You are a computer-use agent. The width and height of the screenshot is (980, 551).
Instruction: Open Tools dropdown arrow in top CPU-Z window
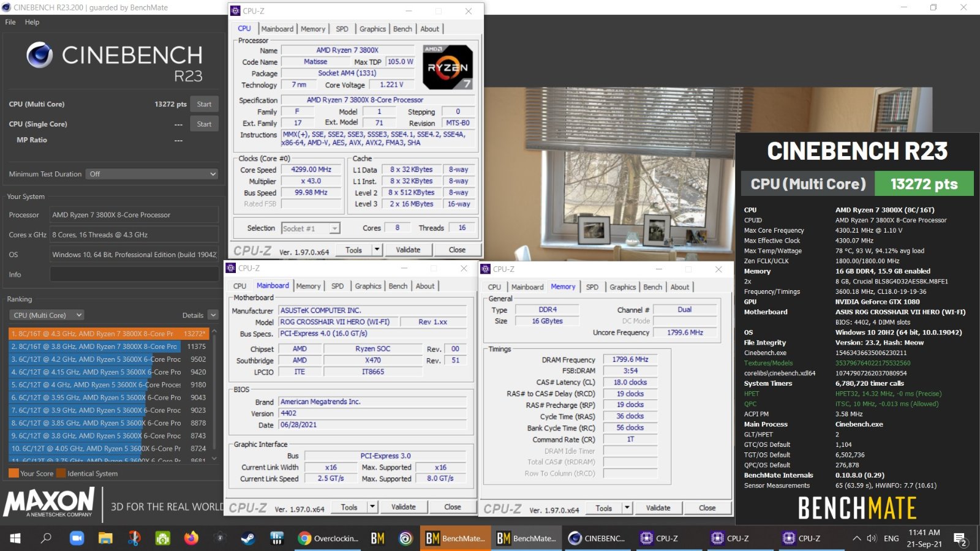[x=377, y=250]
